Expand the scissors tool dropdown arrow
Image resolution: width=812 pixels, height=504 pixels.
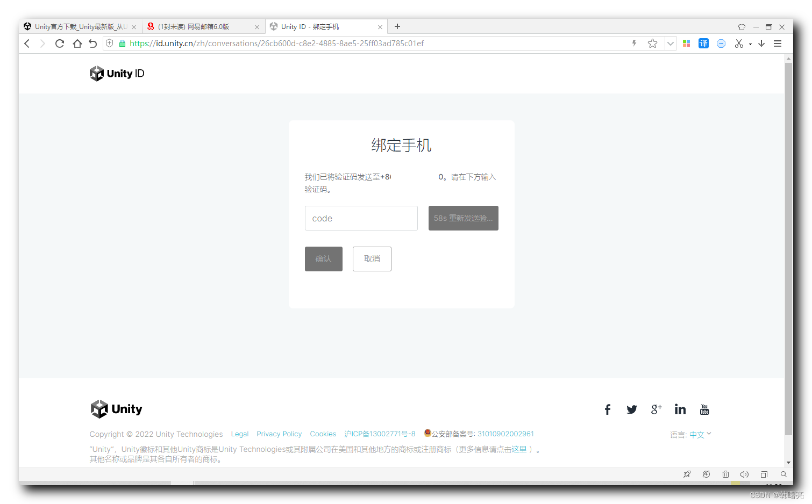pyautogui.click(x=750, y=44)
